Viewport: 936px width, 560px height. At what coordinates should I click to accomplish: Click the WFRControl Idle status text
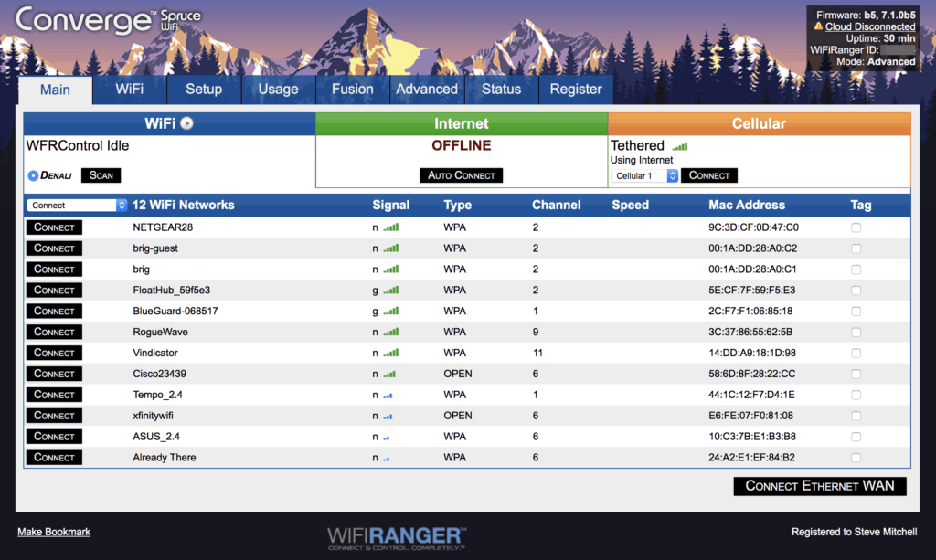pyautogui.click(x=78, y=145)
